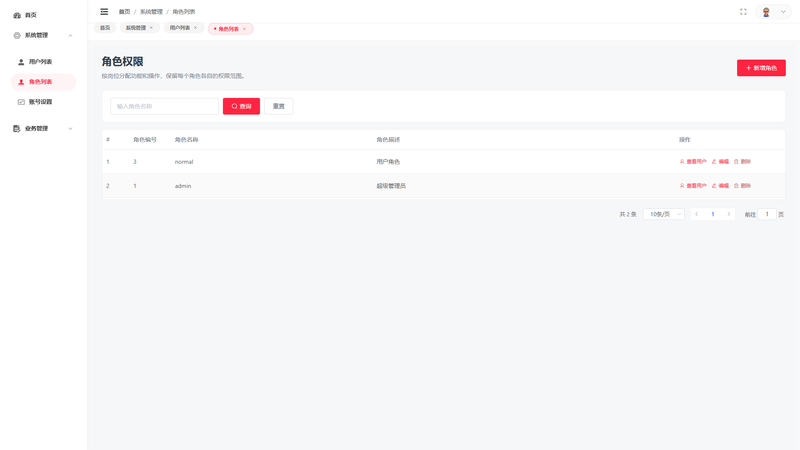Select 角色列表 in the sidebar
800x450 pixels.
tap(44, 82)
